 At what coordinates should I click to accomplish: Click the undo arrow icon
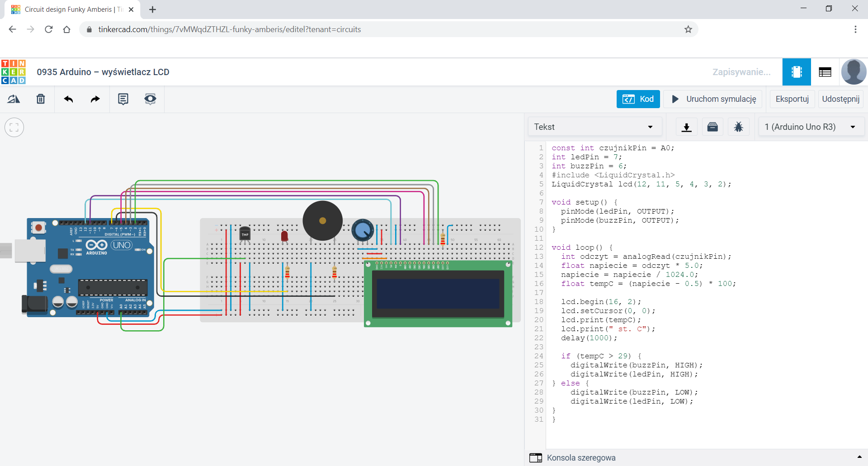[68, 99]
